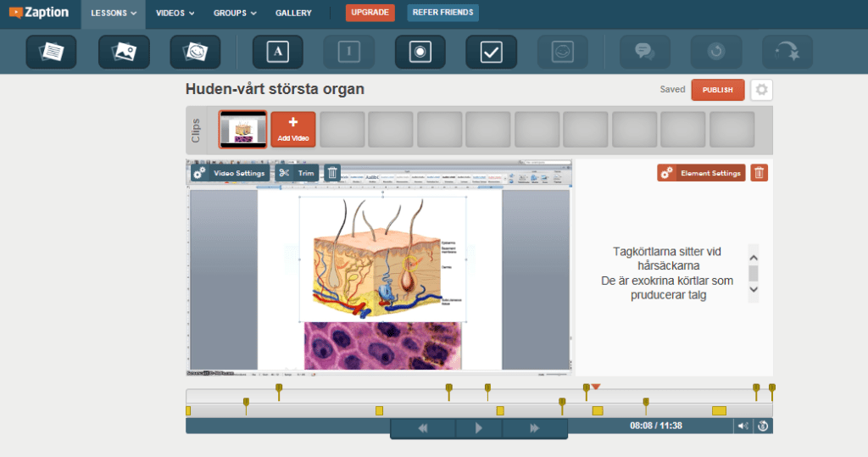Screen dimensions: 868x457
Task: Expand the Videos dropdown menu
Action: (x=175, y=14)
